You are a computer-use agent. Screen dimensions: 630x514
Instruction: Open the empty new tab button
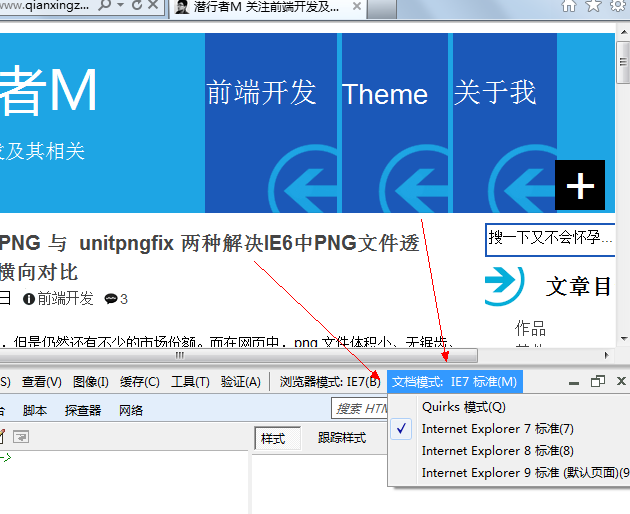[382, 9]
